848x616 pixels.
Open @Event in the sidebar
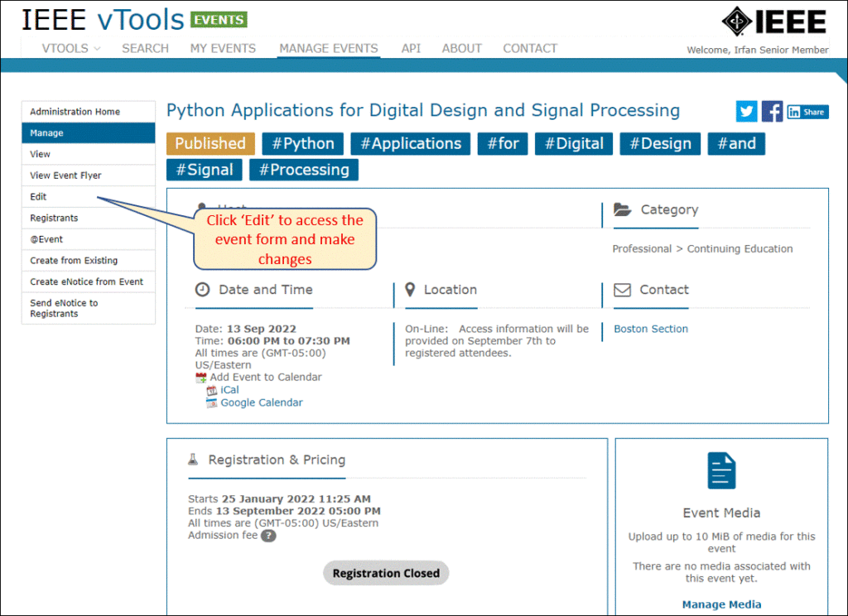coord(89,239)
